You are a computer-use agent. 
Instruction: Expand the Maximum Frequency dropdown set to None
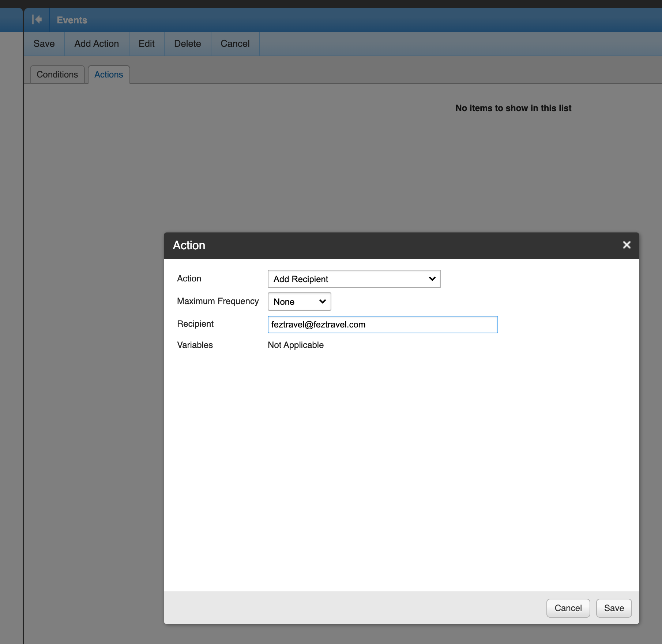coord(299,302)
